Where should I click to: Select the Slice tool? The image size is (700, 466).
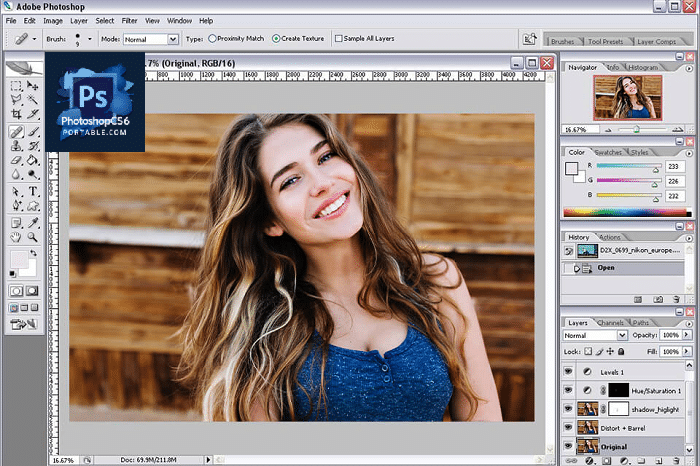click(32, 114)
